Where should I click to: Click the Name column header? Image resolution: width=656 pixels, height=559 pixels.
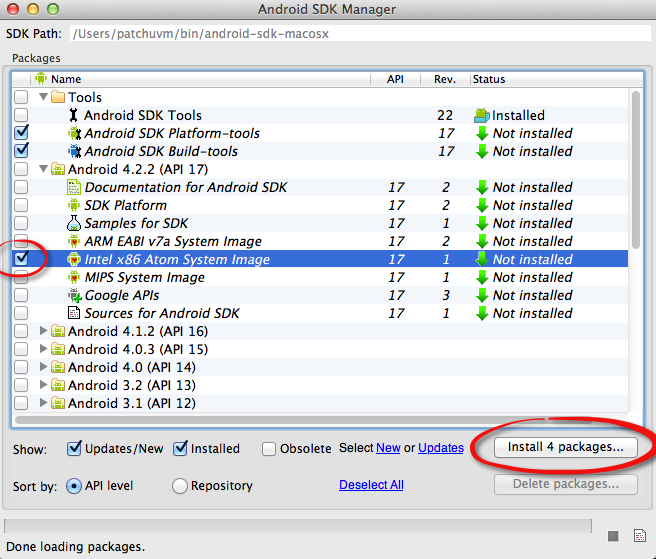(x=200, y=79)
